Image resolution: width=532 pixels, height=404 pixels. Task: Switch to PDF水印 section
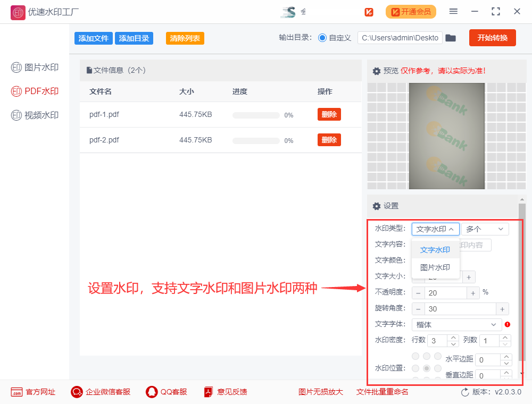35,91
